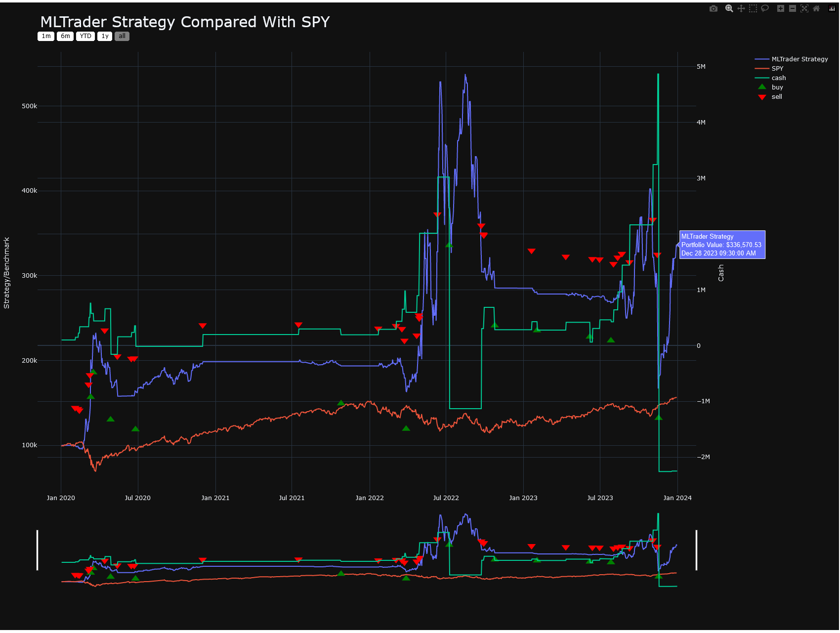Screen dimensions: 840x633
Task: Click the Autoscale expanding-arrows icon
Action: [804, 8]
